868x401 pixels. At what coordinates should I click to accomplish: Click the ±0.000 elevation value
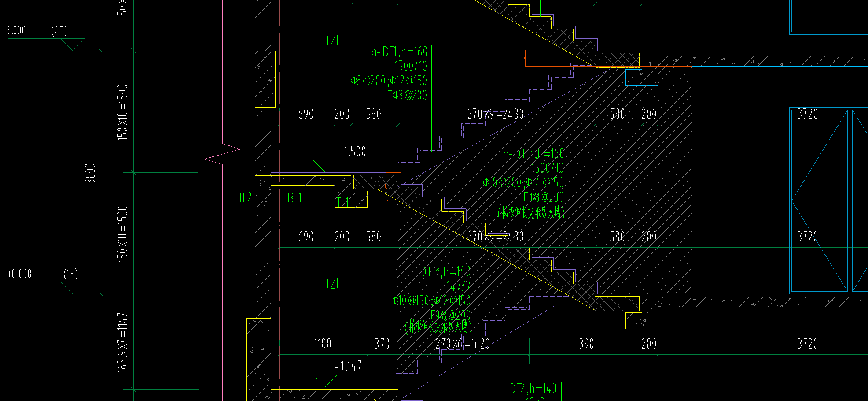(19, 274)
